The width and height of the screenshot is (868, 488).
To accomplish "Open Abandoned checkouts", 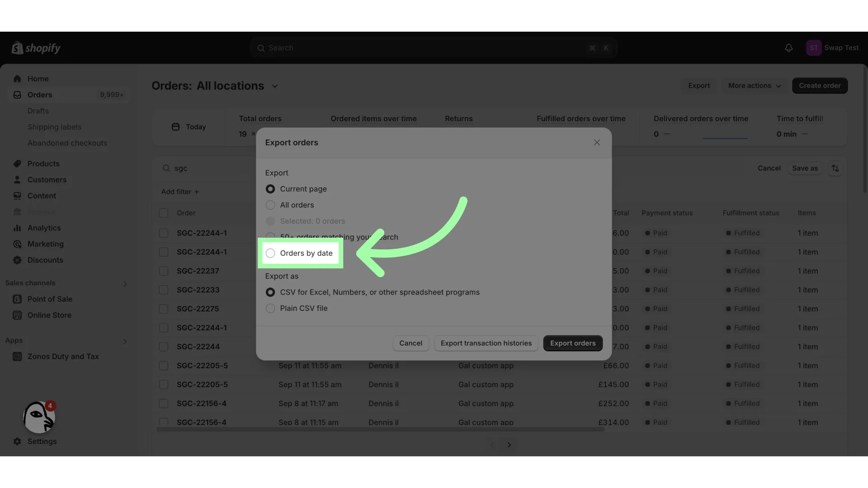I will pyautogui.click(x=67, y=143).
